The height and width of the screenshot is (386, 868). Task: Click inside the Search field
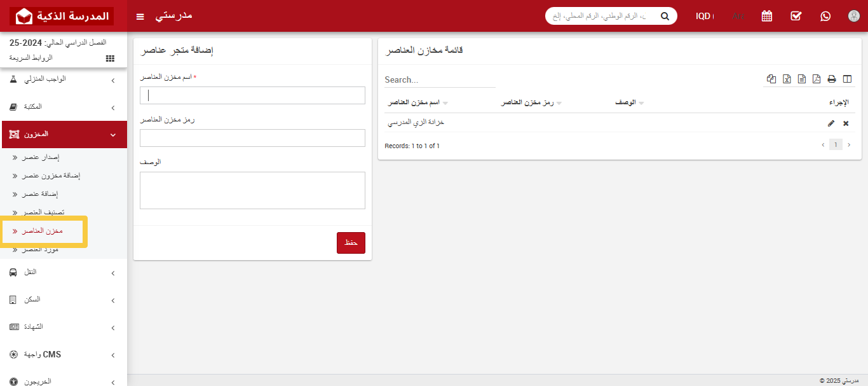coord(438,79)
